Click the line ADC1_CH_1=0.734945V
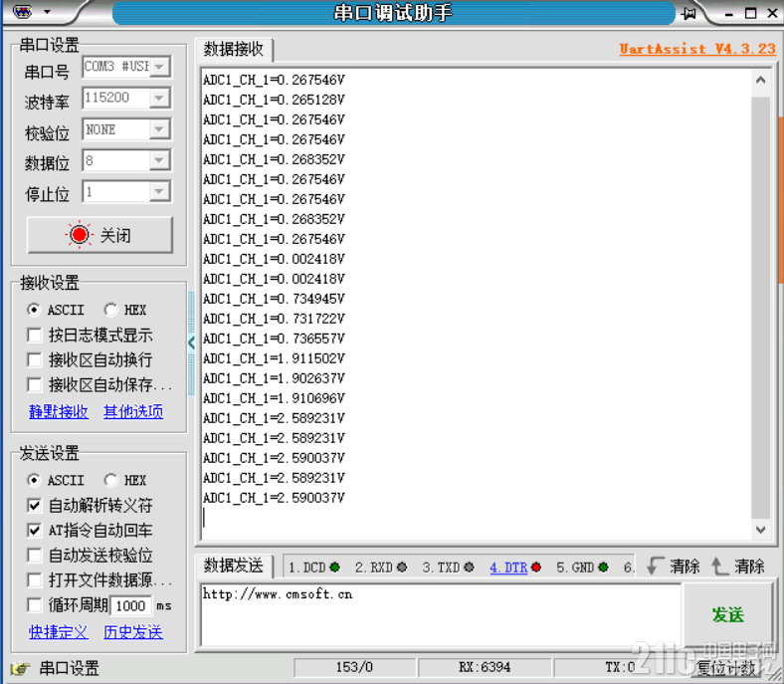784x684 pixels. (274, 300)
